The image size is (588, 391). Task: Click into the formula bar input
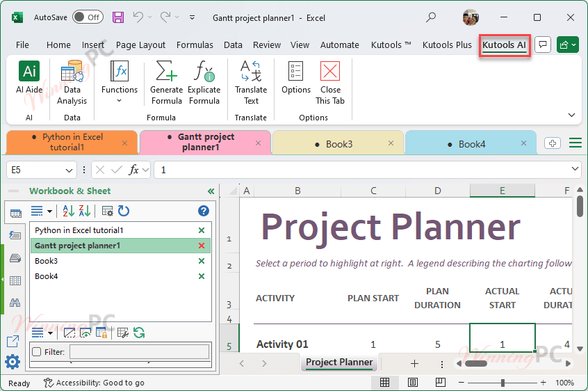(362, 170)
